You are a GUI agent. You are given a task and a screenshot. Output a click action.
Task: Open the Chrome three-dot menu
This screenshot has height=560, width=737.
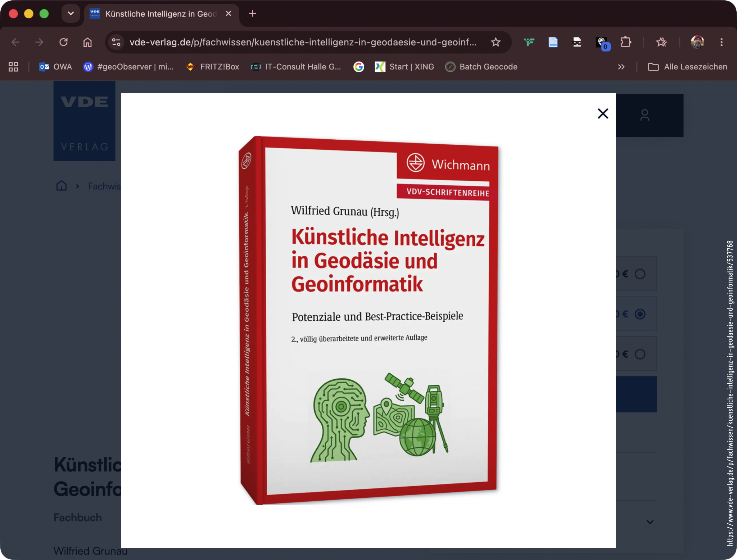pos(721,42)
